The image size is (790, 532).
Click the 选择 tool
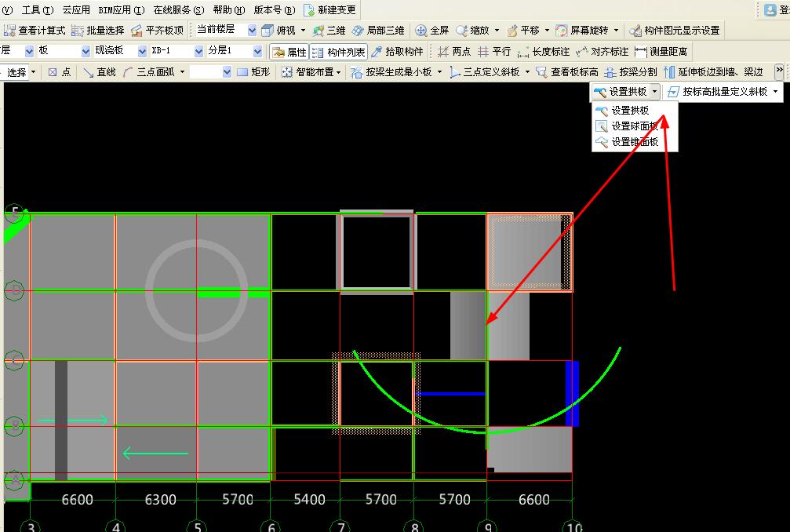(x=16, y=72)
